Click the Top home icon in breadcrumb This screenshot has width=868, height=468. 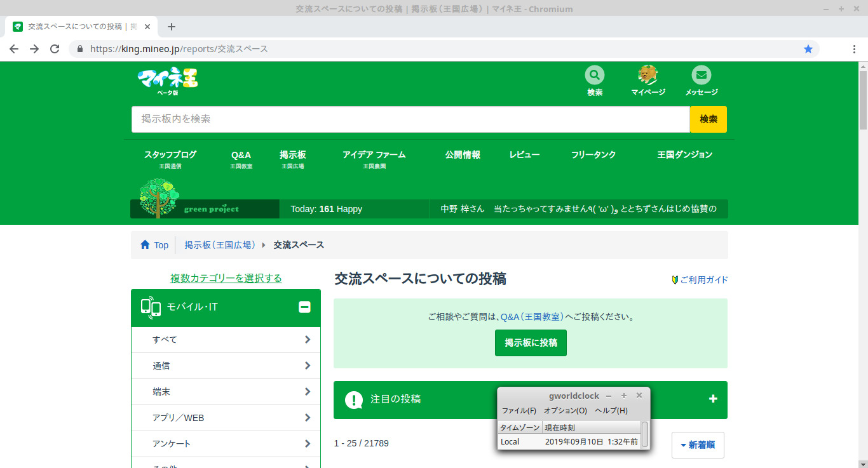click(x=146, y=245)
